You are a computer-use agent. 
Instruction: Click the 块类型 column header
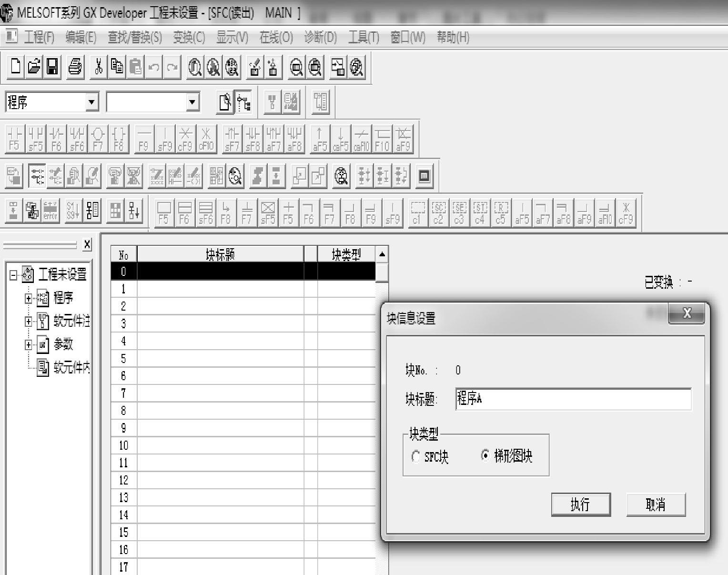point(346,254)
